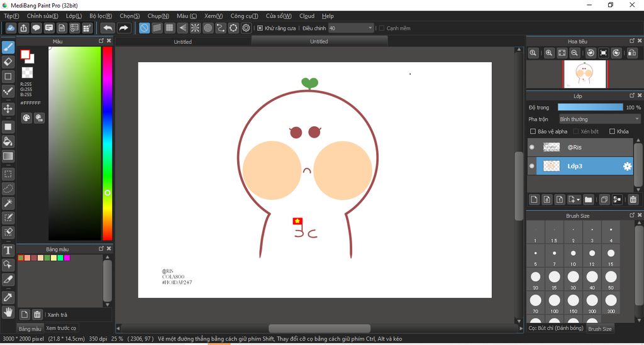Click the navigator canvas thumbnail

coord(584,74)
